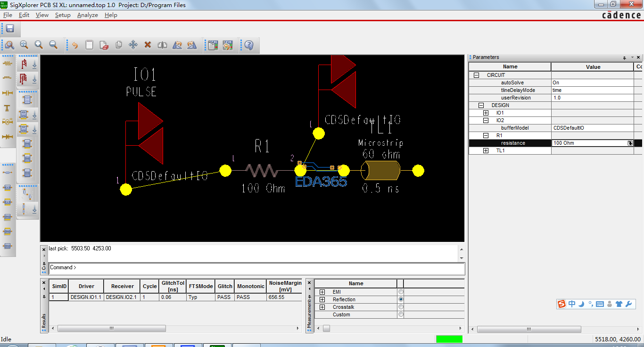Open the View menu
Screen dimensions: 644x347
pyautogui.click(x=42, y=15)
